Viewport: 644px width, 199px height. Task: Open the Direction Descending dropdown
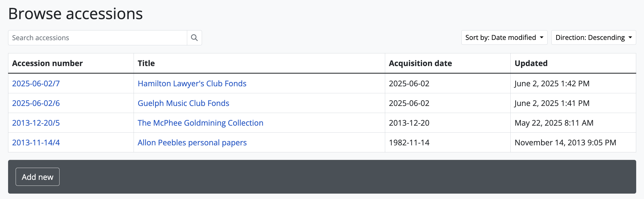(x=593, y=37)
